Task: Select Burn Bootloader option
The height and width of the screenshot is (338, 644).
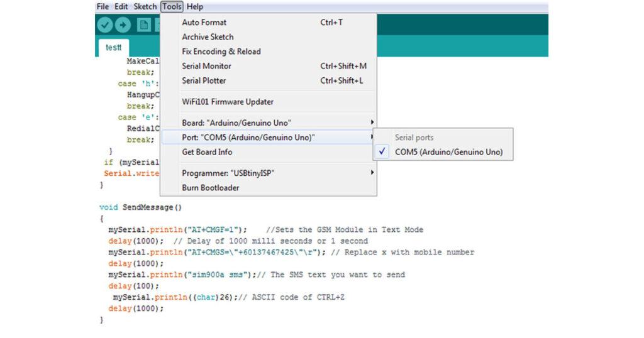Action: (210, 187)
